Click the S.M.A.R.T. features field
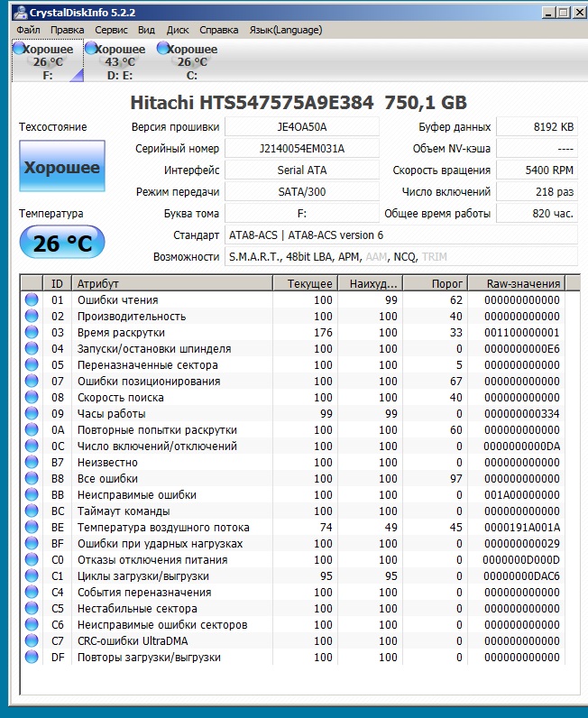This screenshot has width=588, height=718. coord(400,256)
